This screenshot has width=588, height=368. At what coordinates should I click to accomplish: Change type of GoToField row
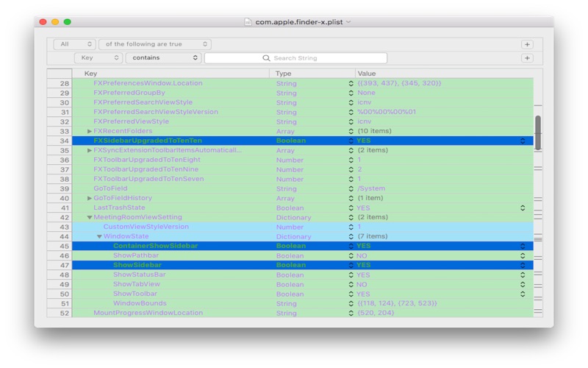pyautogui.click(x=351, y=188)
